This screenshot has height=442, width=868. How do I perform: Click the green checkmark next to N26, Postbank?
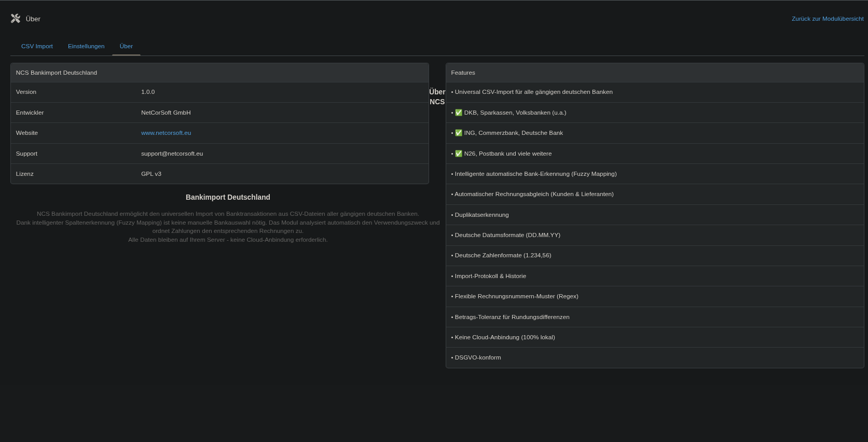click(x=459, y=154)
